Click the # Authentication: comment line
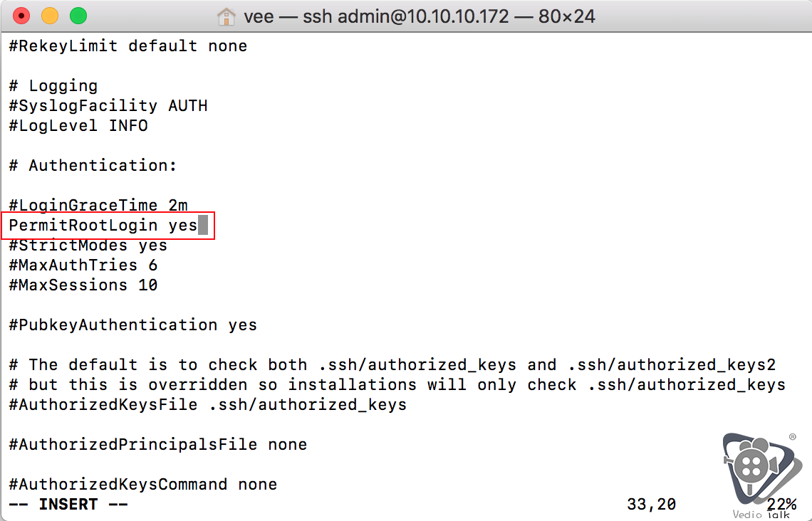Screen dimensions: 812x521 [x=93, y=166]
